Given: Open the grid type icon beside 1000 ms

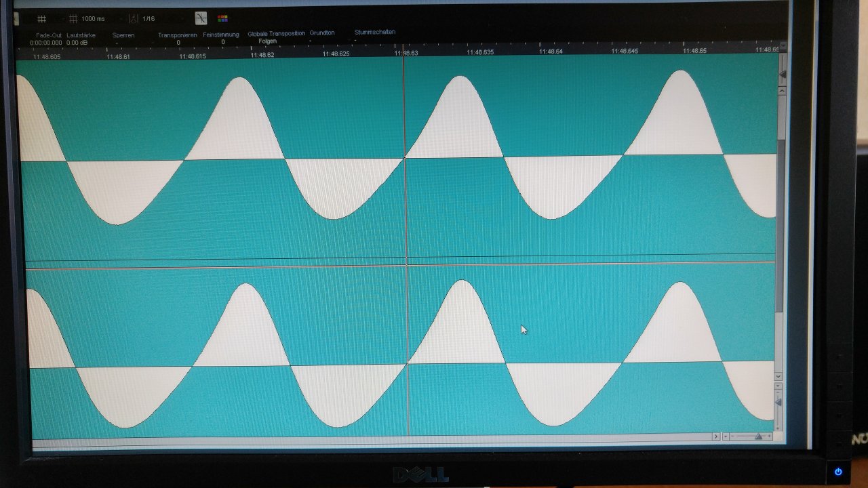Looking at the screenshot, I should [x=73, y=19].
